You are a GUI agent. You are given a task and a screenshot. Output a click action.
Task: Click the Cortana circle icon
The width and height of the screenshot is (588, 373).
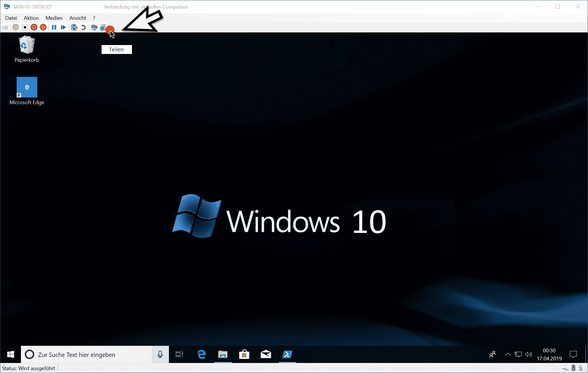pyautogui.click(x=30, y=355)
